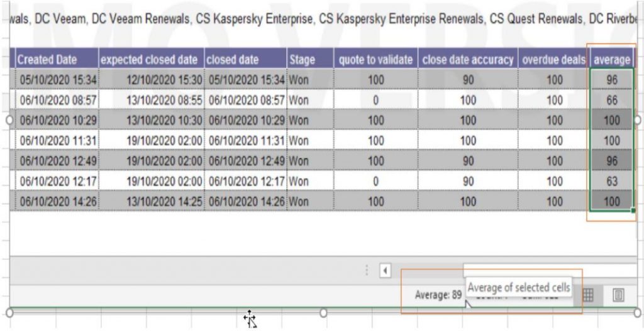Click the bottom center picture resize handle

[323, 312]
